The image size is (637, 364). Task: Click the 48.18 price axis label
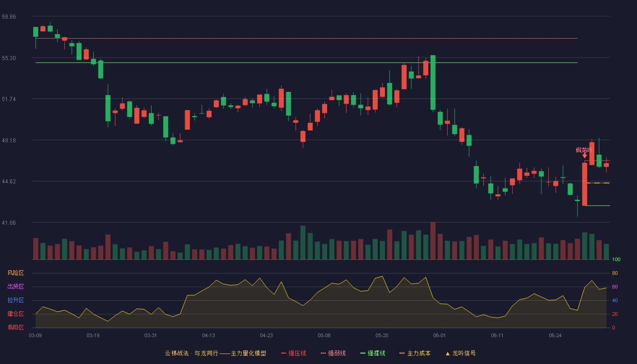coord(9,140)
